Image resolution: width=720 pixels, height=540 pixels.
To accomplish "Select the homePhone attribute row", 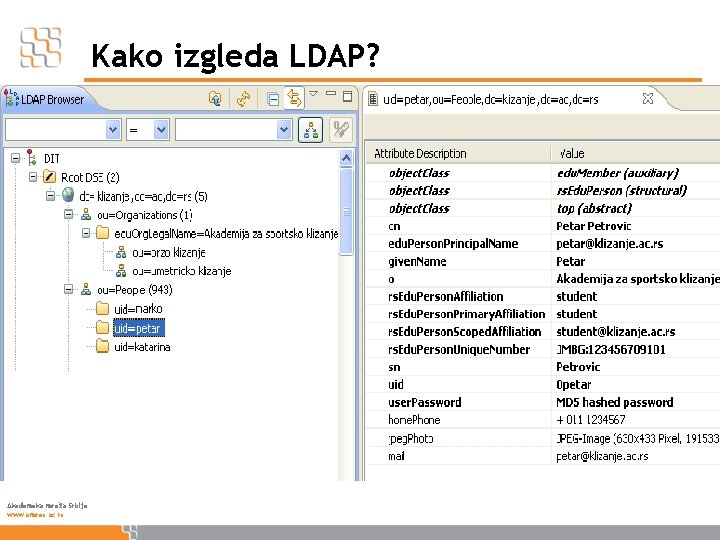I will pyautogui.click(x=543, y=420).
